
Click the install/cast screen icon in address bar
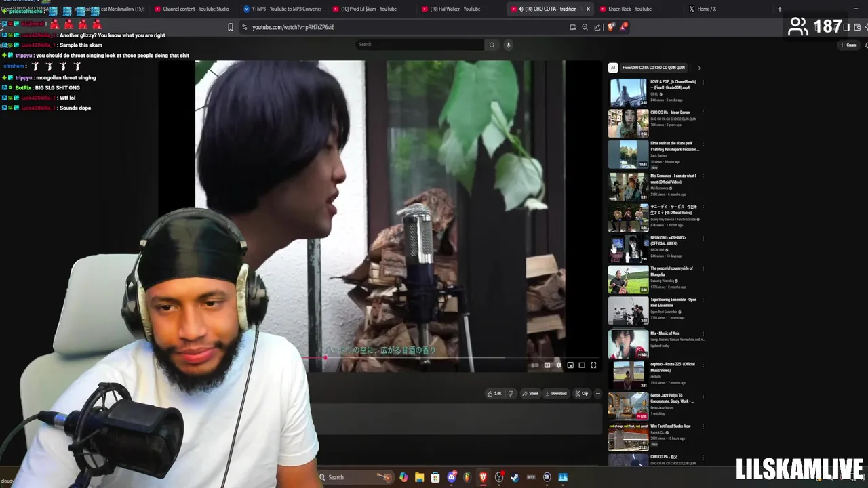(x=573, y=27)
